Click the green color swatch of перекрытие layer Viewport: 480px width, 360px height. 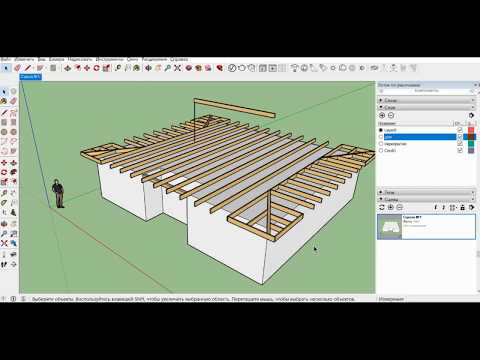coord(471,144)
